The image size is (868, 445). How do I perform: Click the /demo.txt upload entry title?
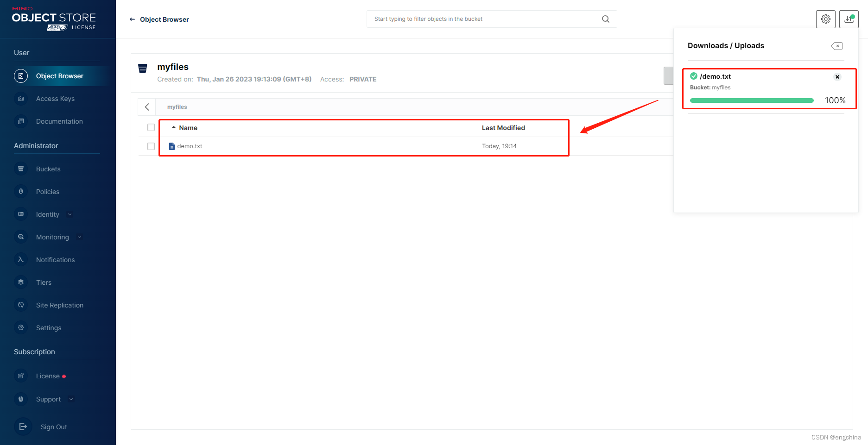(715, 76)
